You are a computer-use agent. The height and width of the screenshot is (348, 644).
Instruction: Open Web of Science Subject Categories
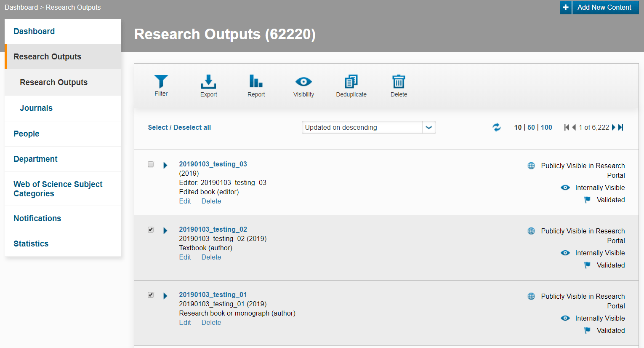click(63, 189)
